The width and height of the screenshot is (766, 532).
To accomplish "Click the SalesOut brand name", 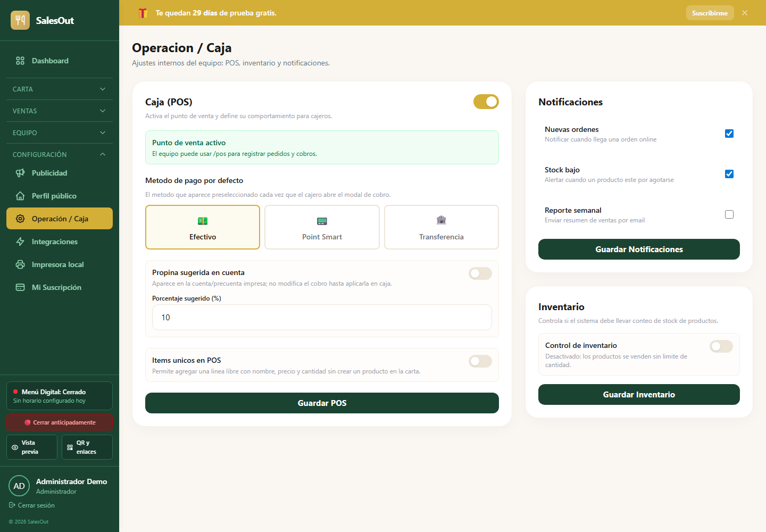I will click(55, 20).
